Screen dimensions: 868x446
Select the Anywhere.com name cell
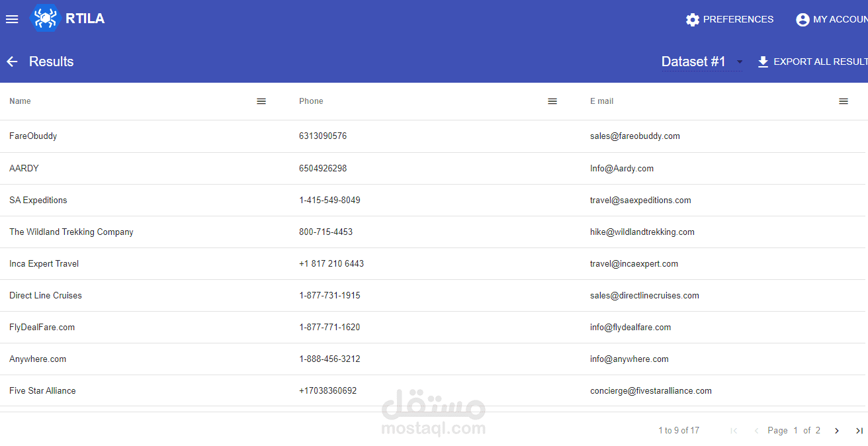click(x=38, y=359)
